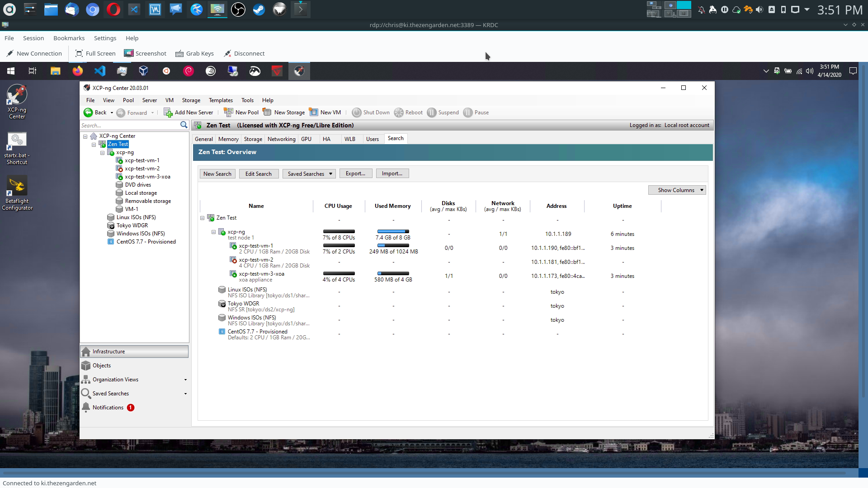The width and height of the screenshot is (868, 488).
Task: Open the Saved Searches dropdown button
Action: [309, 174]
